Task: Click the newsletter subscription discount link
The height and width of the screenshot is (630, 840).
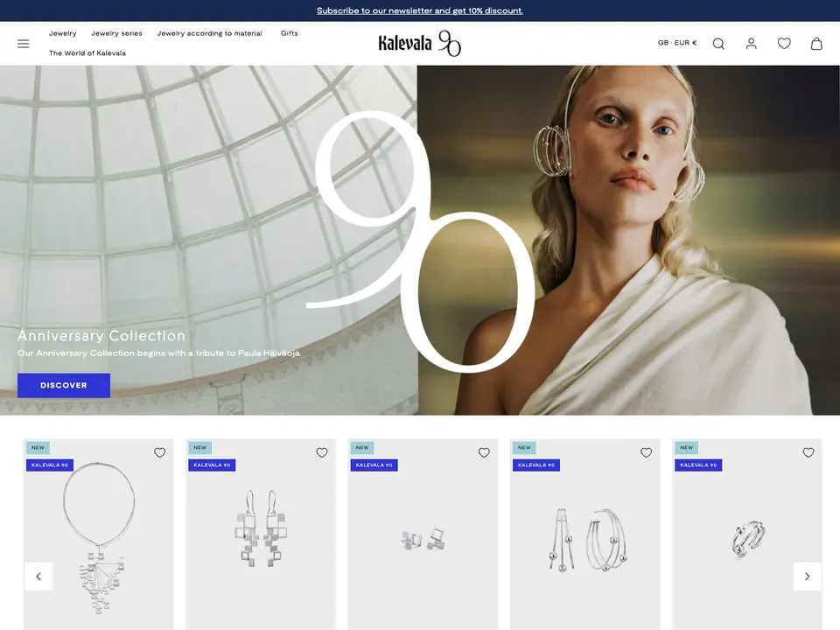Action: coord(420,10)
